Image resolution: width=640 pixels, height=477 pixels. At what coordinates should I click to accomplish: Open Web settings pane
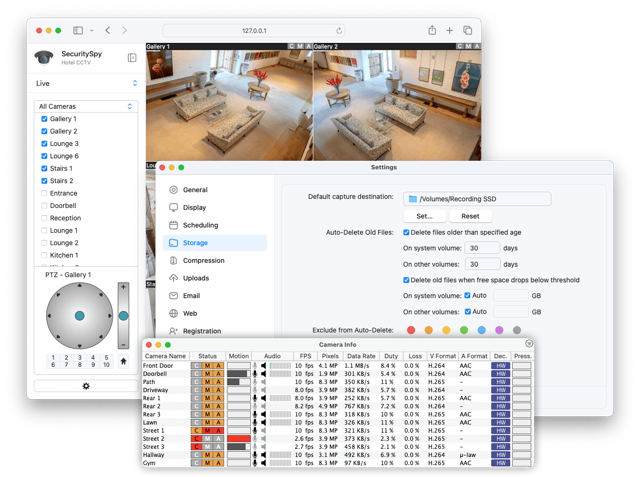pos(215,313)
